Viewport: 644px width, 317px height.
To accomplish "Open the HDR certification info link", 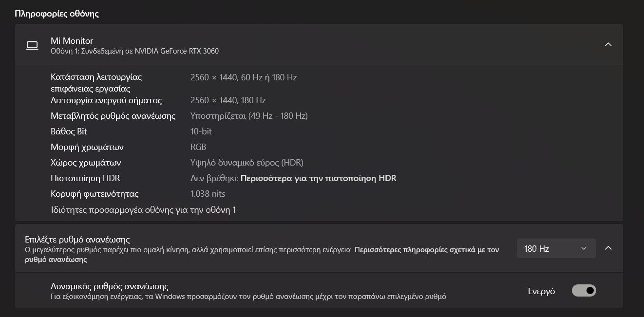I will pos(318,178).
